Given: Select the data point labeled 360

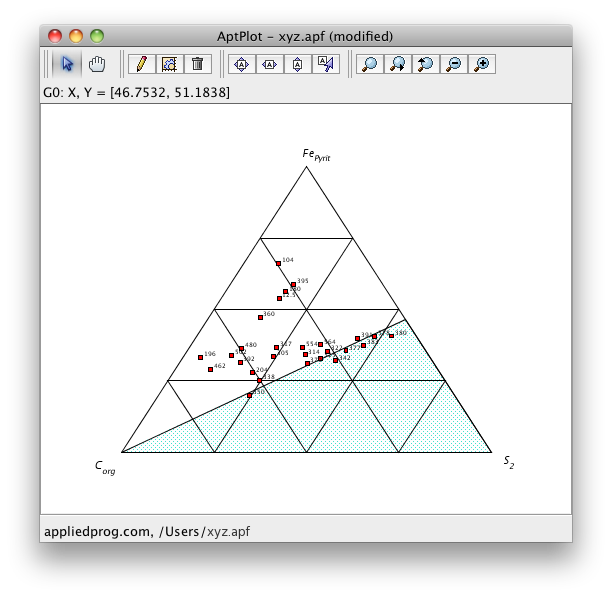Looking at the screenshot, I should point(260,317).
